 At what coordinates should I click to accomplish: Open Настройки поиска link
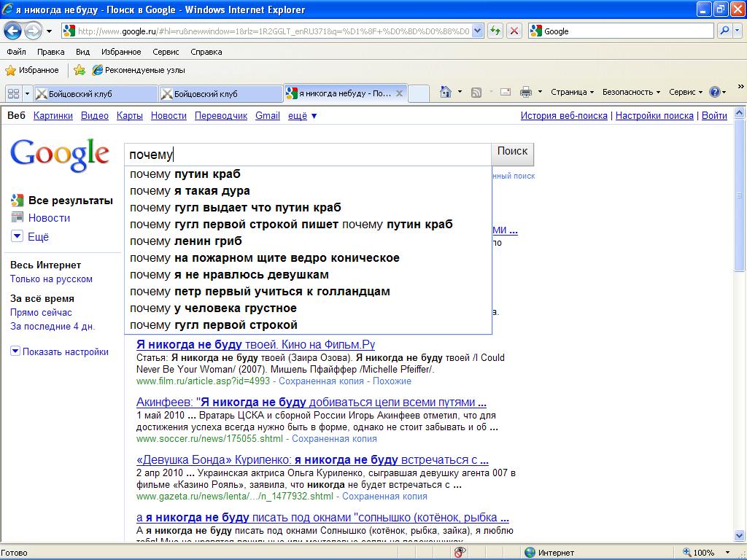point(654,116)
